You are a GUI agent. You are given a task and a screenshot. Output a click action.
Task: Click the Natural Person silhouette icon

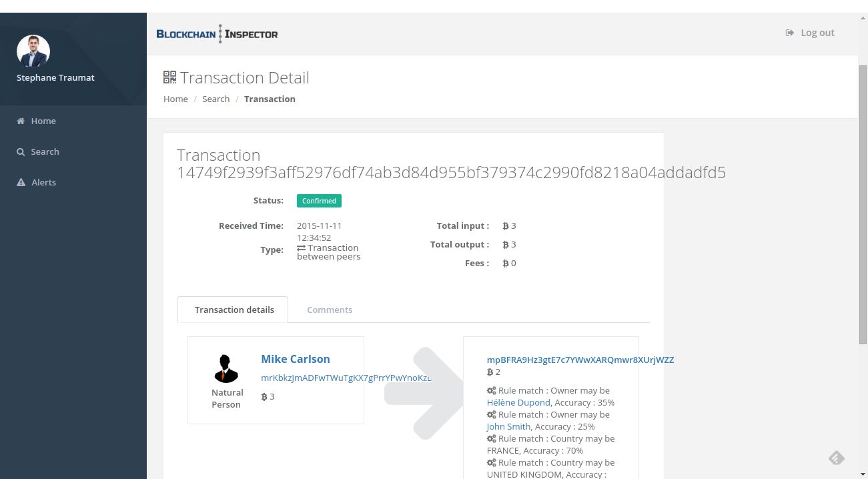[x=226, y=368]
